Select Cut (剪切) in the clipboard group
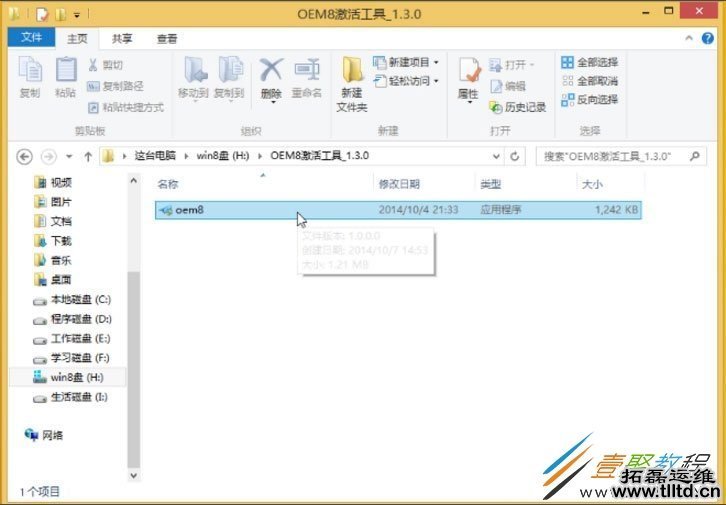 (x=106, y=65)
